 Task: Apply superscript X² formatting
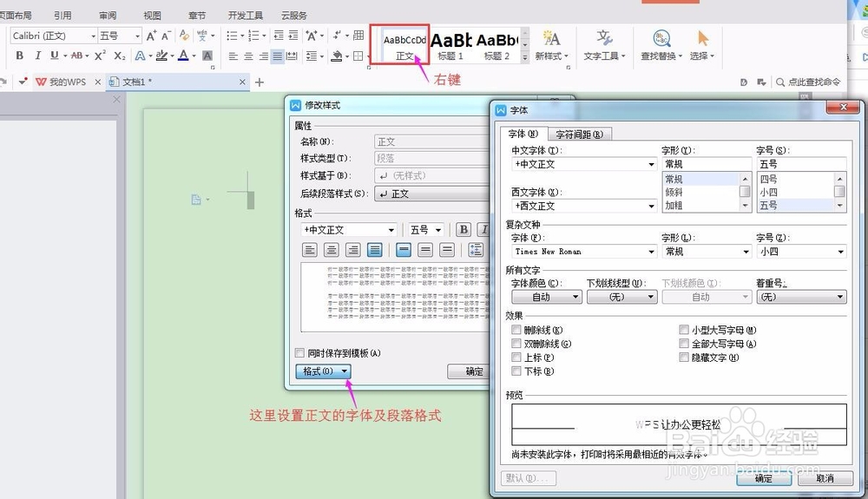click(x=100, y=56)
